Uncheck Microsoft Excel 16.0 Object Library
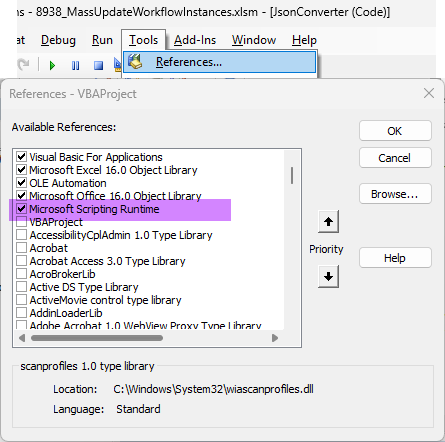Viewport: 445px width, 442px height. [x=22, y=170]
